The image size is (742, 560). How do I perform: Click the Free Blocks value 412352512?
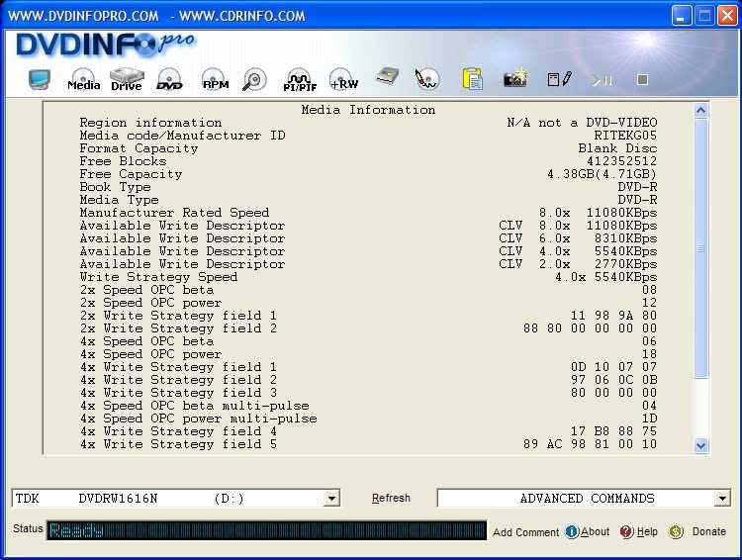pos(621,161)
